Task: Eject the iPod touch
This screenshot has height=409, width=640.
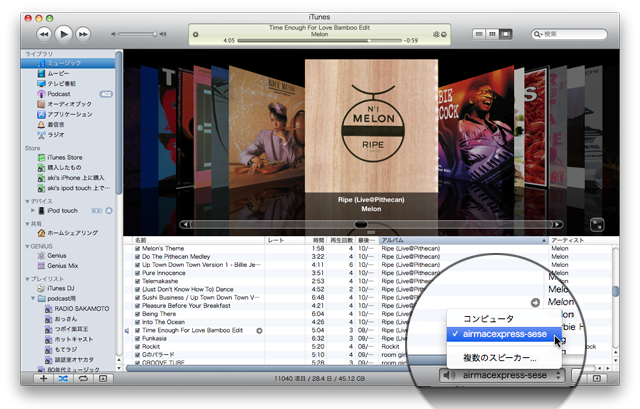Action: pos(109,211)
